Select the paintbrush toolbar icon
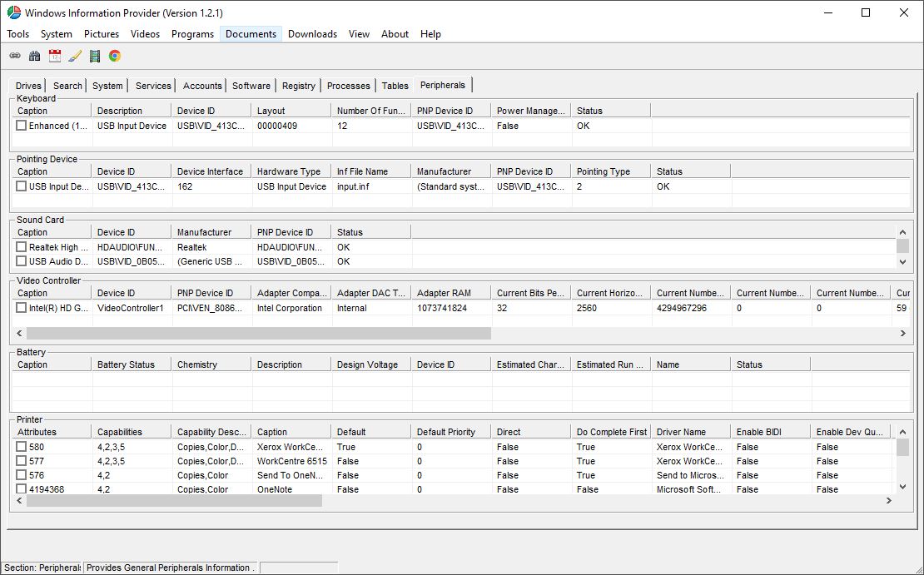 tap(74, 56)
